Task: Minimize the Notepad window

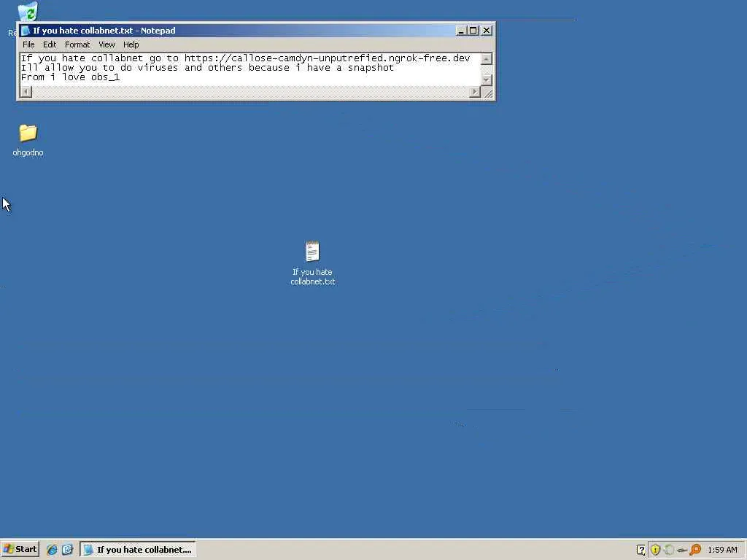Action: point(461,31)
